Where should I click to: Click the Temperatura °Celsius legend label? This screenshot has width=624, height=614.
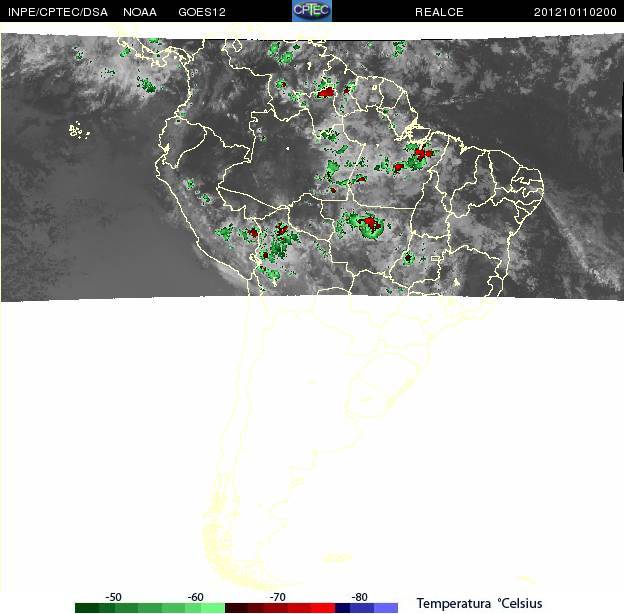pos(479,603)
